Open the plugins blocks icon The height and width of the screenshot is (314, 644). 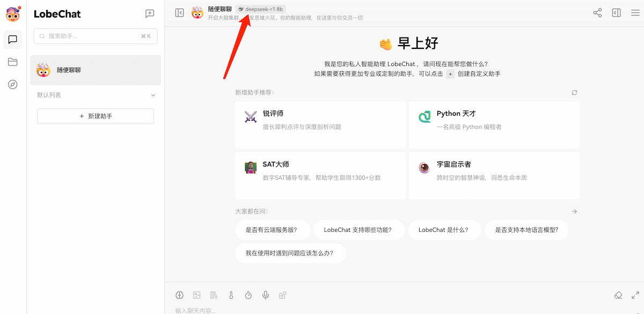click(283, 295)
